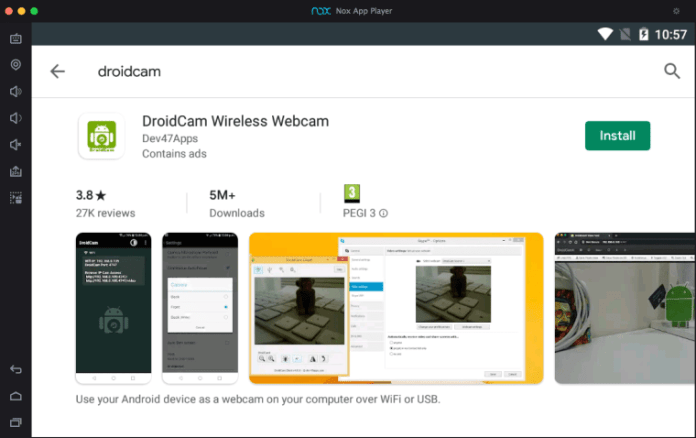Click the app description text
Screen dimensions: 696x438
coord(258,399)
